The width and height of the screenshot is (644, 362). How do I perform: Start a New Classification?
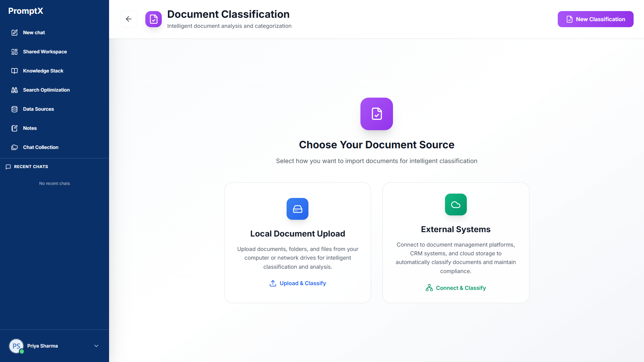click(595, 19)
